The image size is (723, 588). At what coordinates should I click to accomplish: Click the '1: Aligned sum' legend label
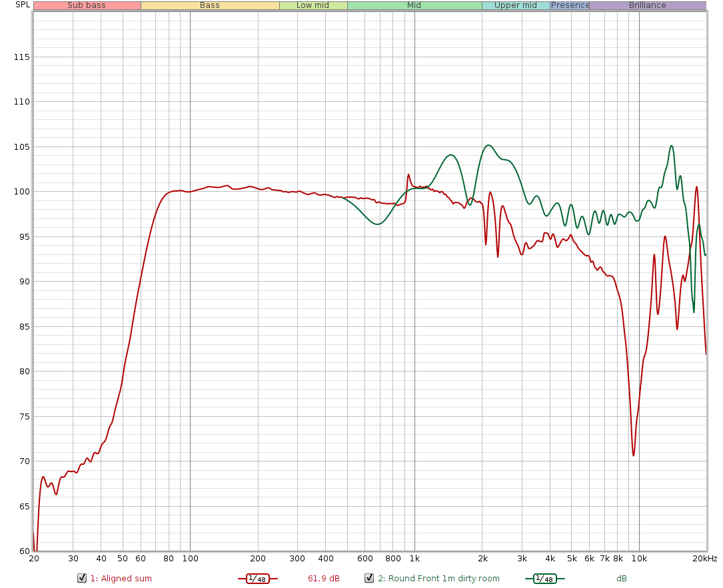tap(121, 578)
